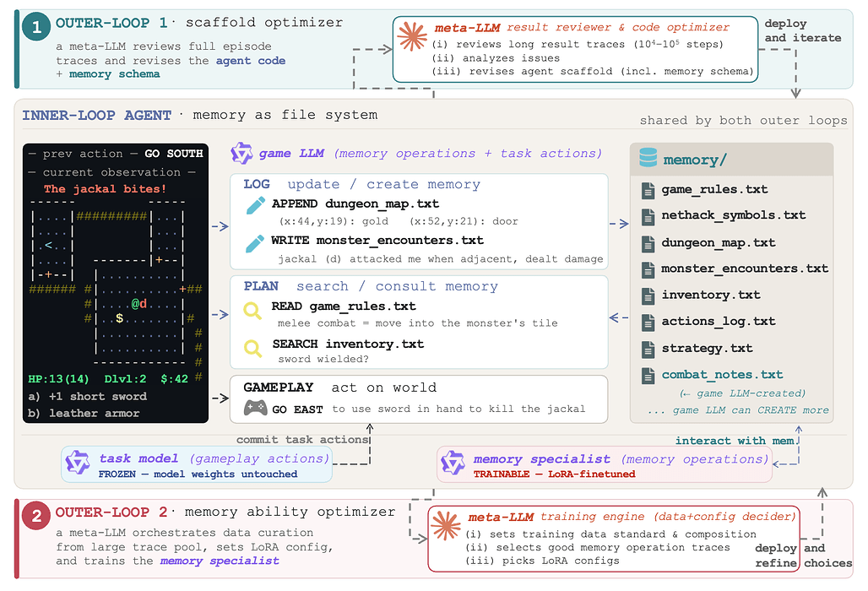Click the actions_log.txt file icon
868x591 pixels.
(648, 322)
